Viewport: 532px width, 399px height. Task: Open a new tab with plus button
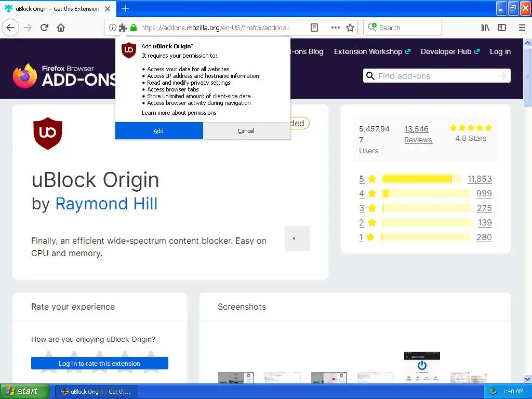coord(125,8)
